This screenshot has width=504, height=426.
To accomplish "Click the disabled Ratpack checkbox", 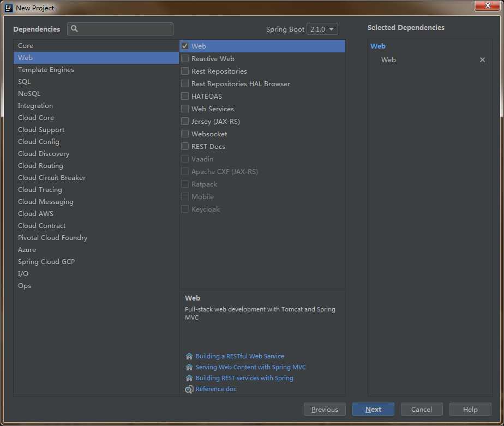I will [185, 184].
